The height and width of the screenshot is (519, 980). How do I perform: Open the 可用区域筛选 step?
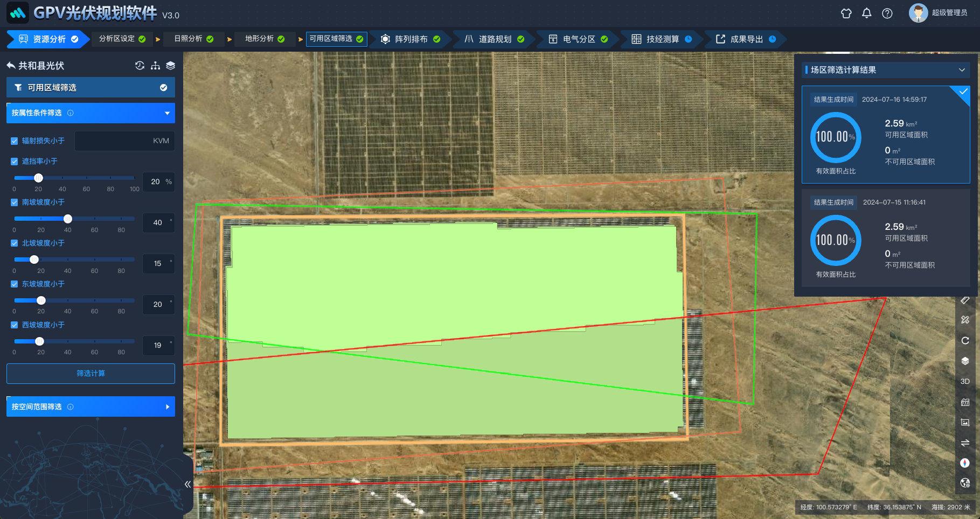tap(336, 39)
